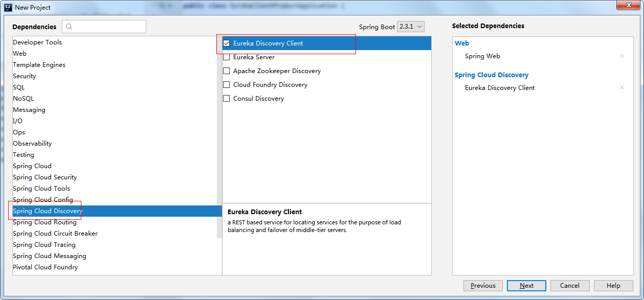Close the New Project dialog
This screenshot has height=300, width=644.
628,5
